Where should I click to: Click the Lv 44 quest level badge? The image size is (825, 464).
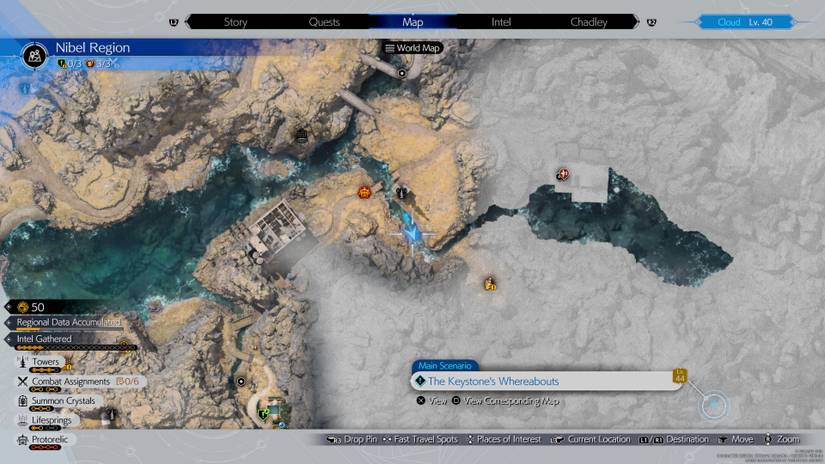point(680,376)
